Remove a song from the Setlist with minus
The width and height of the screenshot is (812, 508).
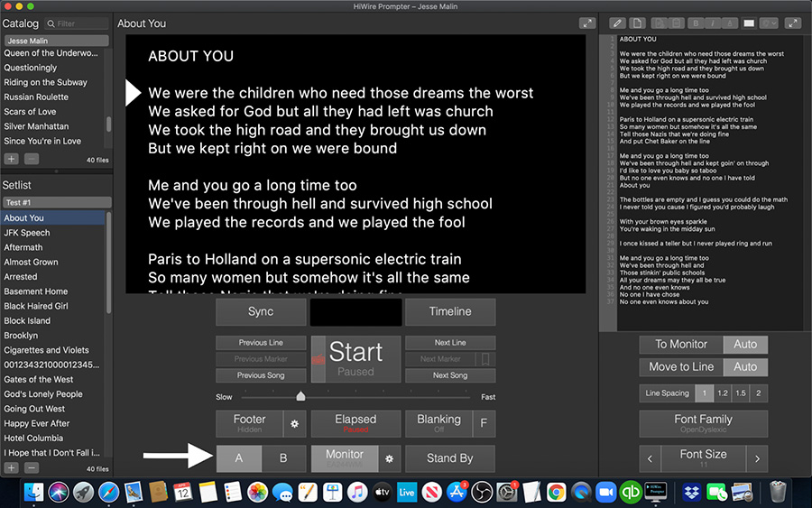(32, 467)
